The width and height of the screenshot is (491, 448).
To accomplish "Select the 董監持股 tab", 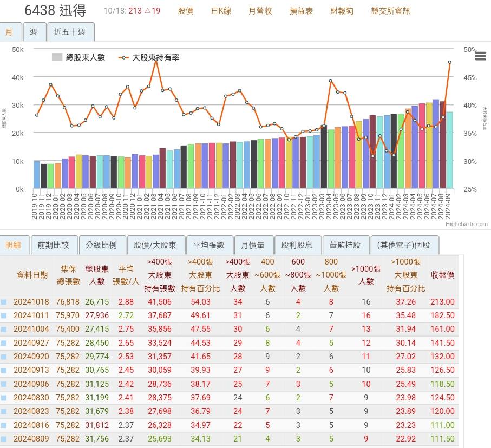I will [x=346, y=245].
